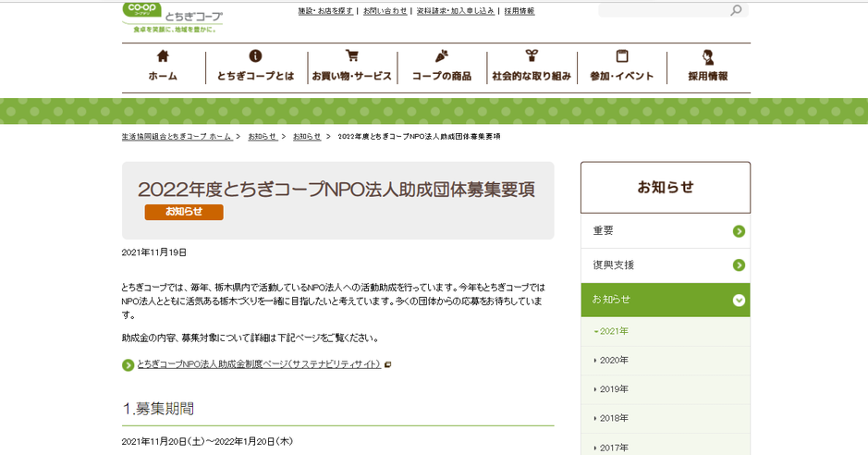Click breadcrumb text 2022年度とちぎコープNPO法人助成団体募集要項
This screenshot has width=868, height=455.
click(x=419, y=136)
